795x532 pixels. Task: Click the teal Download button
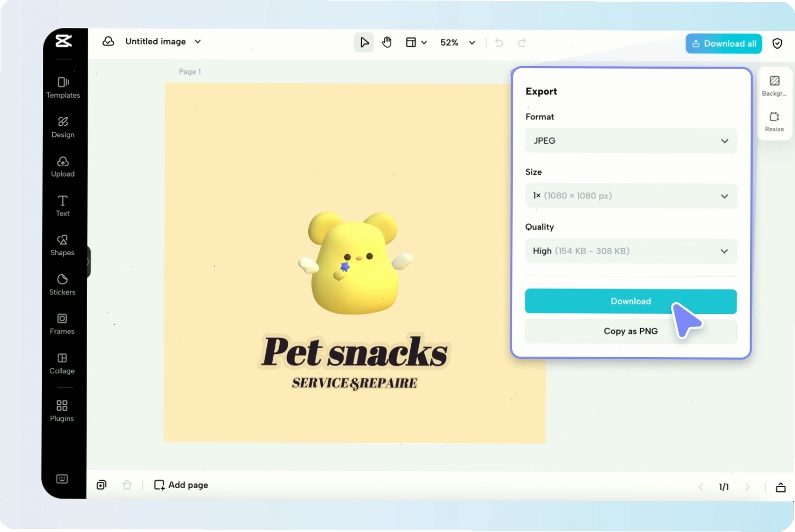631,301
